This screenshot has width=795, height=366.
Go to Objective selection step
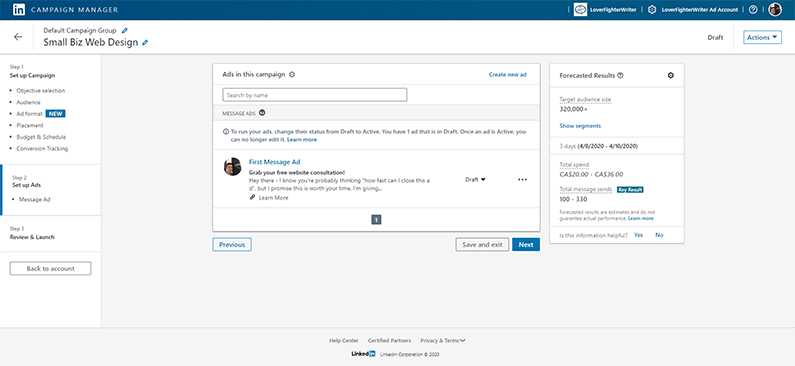41,91
